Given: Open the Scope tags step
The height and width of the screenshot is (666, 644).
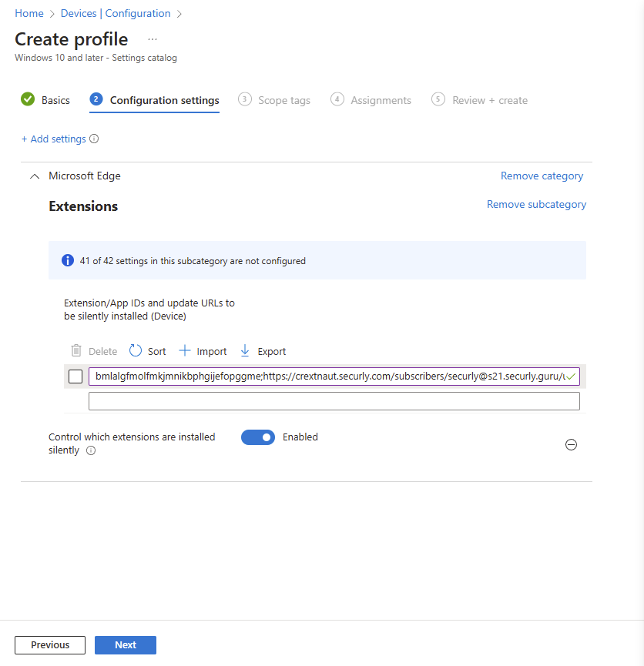Looking at the screenshot, I should pyautogui.click(x=274, y=100).
